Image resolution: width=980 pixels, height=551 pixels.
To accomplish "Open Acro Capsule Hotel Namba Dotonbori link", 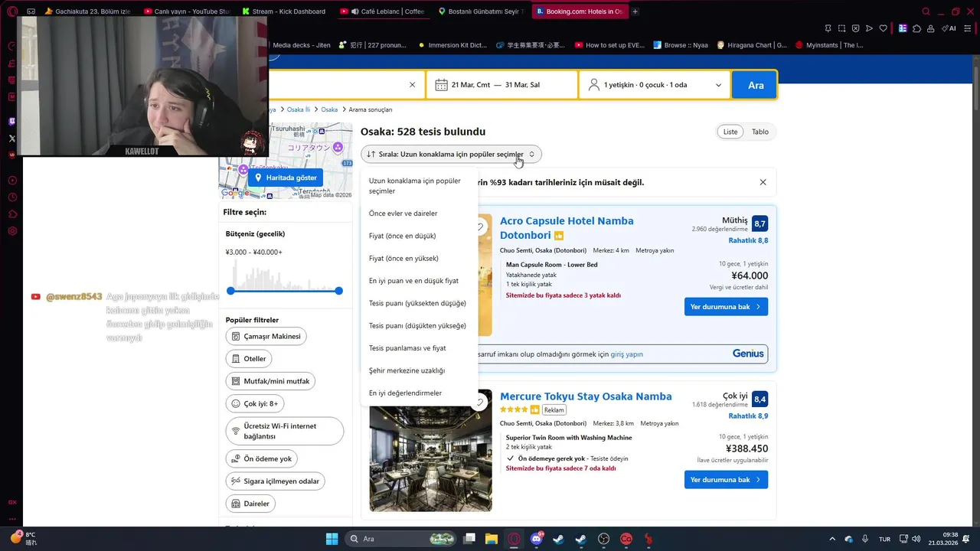I will click(x=567, y=228).
